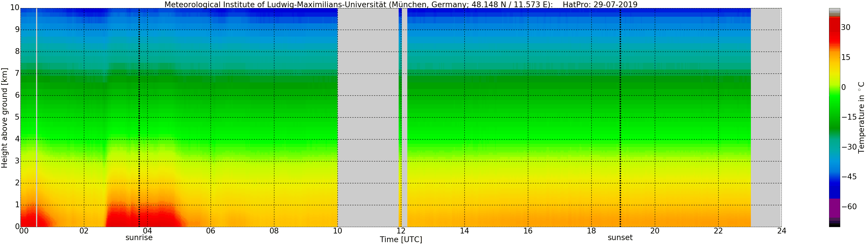Click the 'sunset' label below the time axis
This screenshot has height=245, width=868.
click(x=620, y=238)
